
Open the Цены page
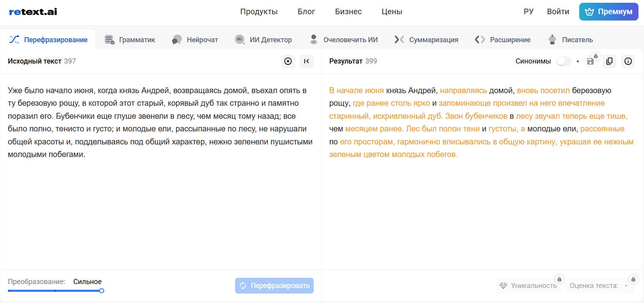coord(392,12)
